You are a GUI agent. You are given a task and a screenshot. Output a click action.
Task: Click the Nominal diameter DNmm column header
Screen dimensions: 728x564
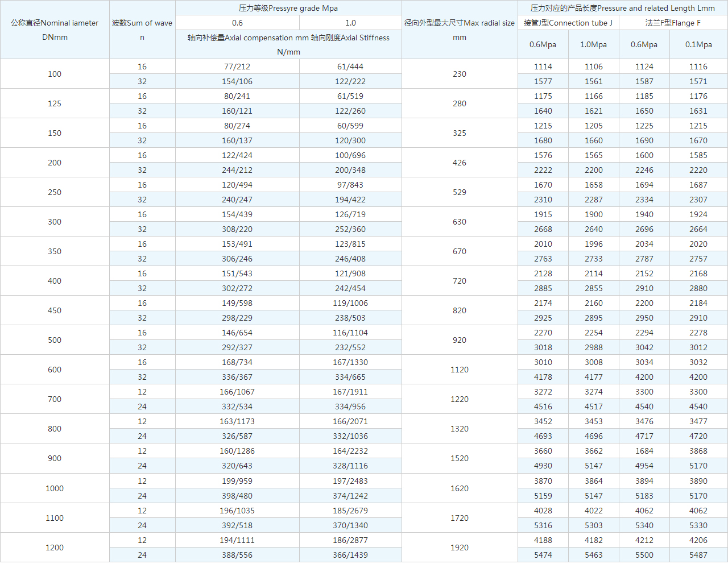click(x=55, y=30)
